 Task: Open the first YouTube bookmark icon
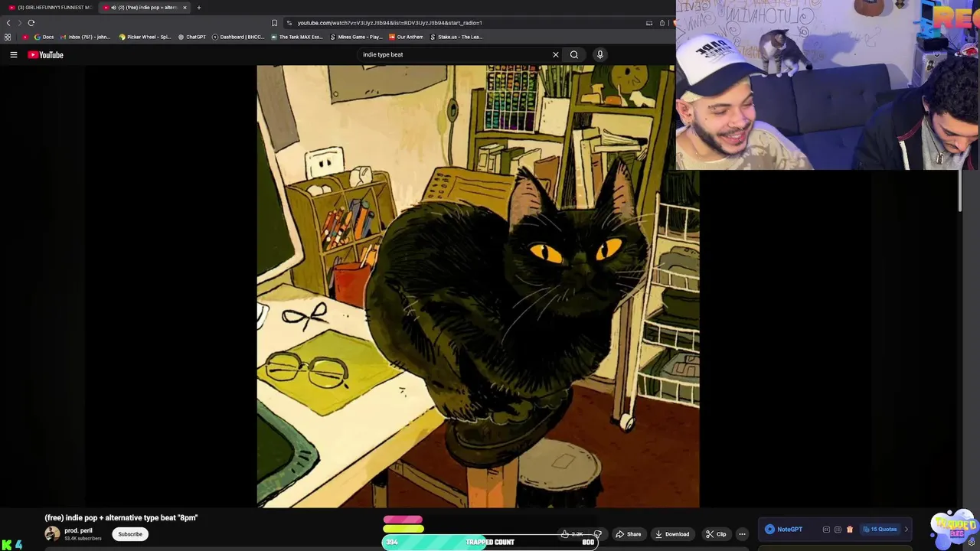pyautogui.click(x=25, y=37)
